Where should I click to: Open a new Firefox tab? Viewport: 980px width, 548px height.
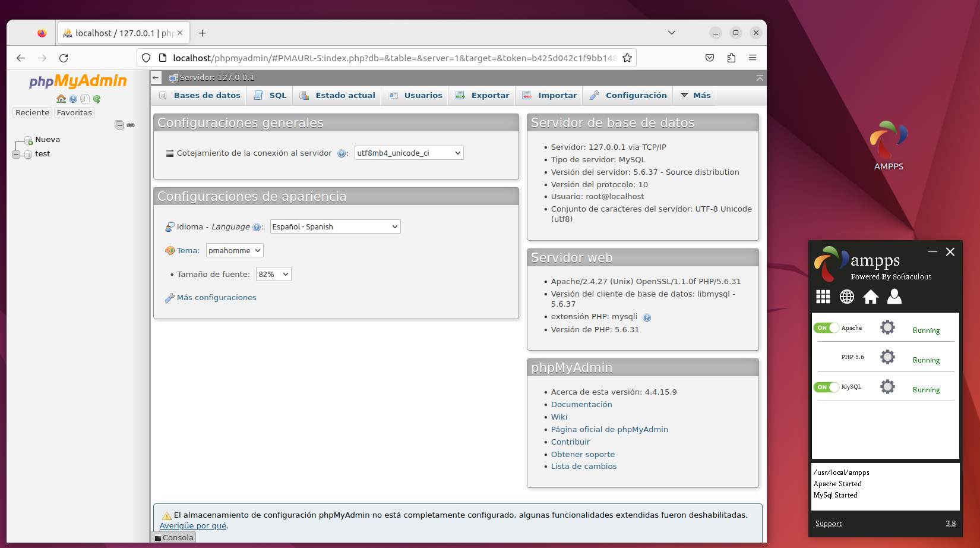coord(203,33)
